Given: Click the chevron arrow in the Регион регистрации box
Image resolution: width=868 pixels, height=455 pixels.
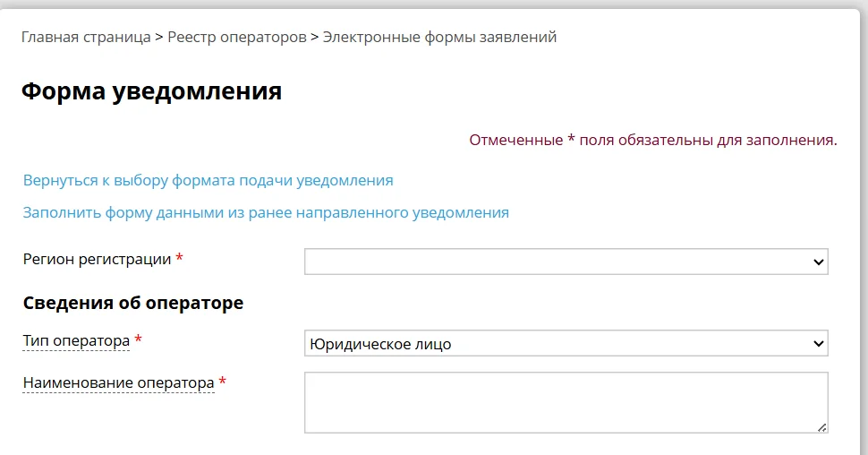Looking at the screenshot, I should [x=818, y=262].
